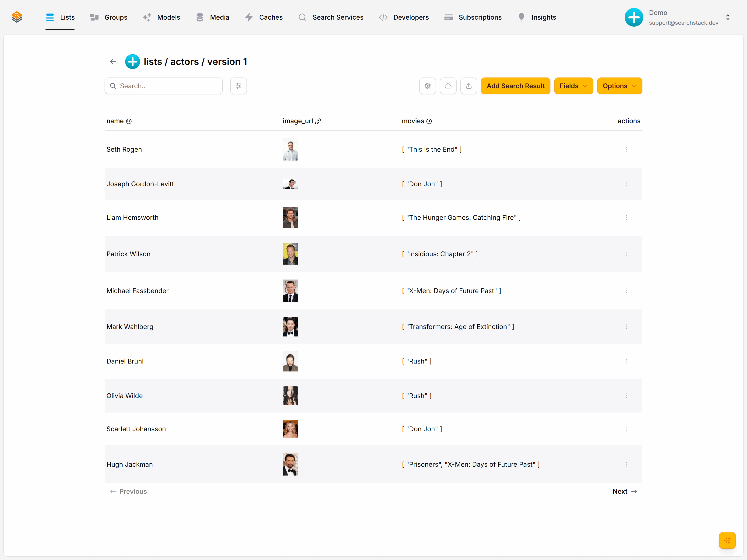Expand the Fields dropdown
The height and width of the screenshot is (560, 747).
[573, 86]
